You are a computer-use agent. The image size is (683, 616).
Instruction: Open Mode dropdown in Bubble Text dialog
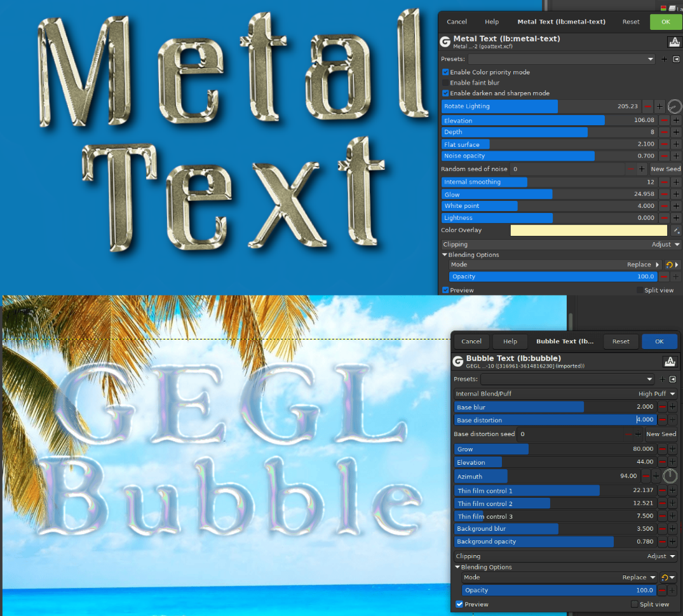(559, 577)
